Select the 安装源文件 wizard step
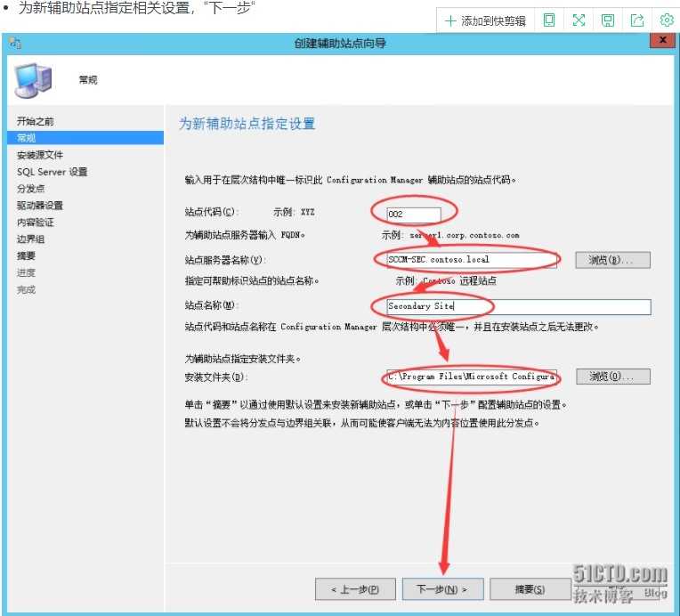This screenshot has width=680, height=616. click(x=40, y=155)
